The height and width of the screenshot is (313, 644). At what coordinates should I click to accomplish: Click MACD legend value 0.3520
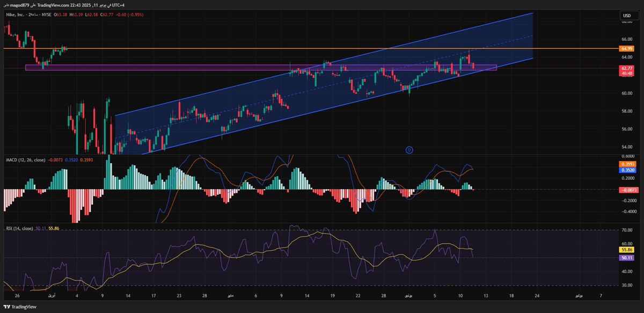[x=71, y=159]
